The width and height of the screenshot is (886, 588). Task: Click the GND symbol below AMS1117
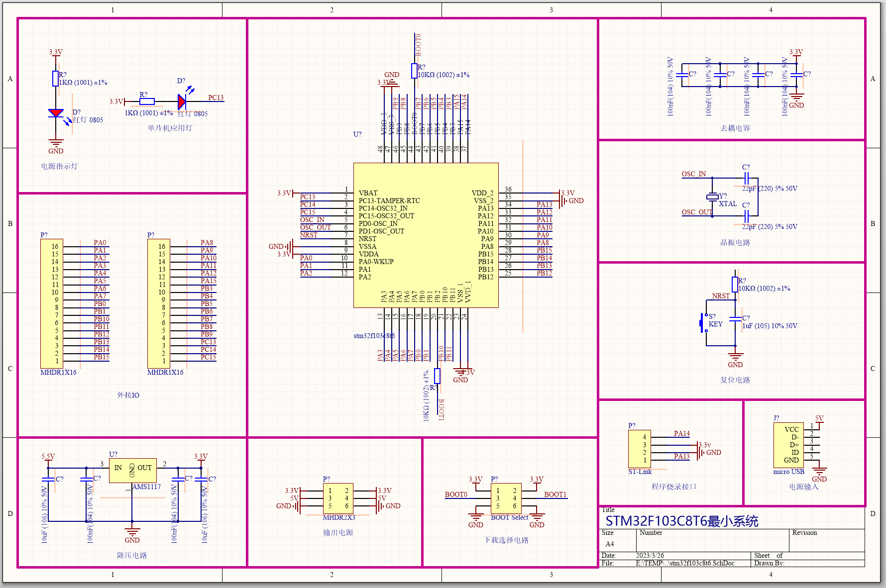[132, 536]
